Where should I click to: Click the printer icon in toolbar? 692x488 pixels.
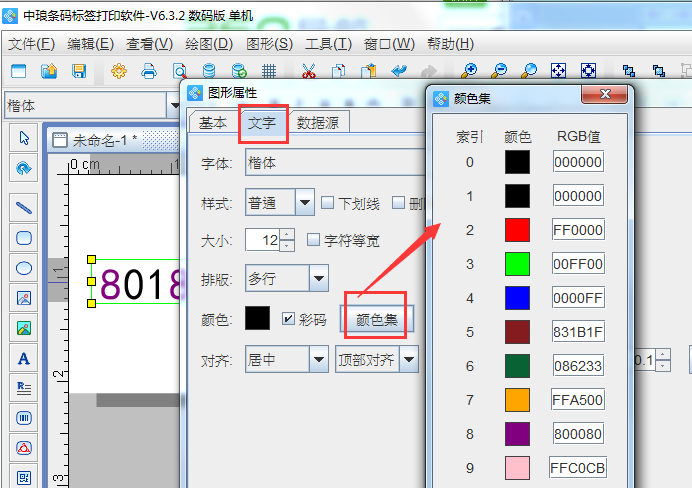coord(149,71)
